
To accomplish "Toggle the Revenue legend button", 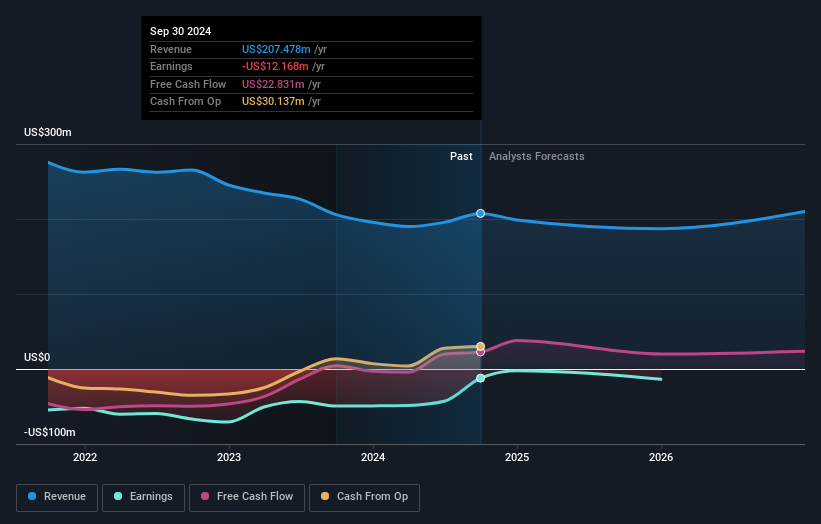I will click(x=57, y=497).
